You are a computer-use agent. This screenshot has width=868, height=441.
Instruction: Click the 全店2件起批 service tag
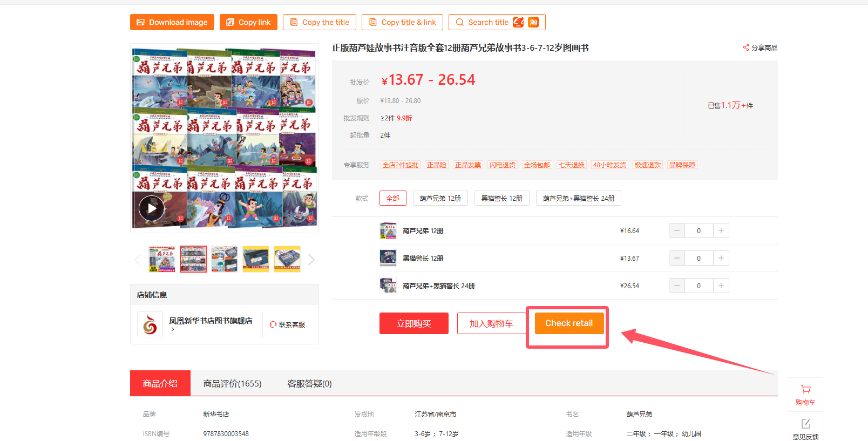coord(401,165)
